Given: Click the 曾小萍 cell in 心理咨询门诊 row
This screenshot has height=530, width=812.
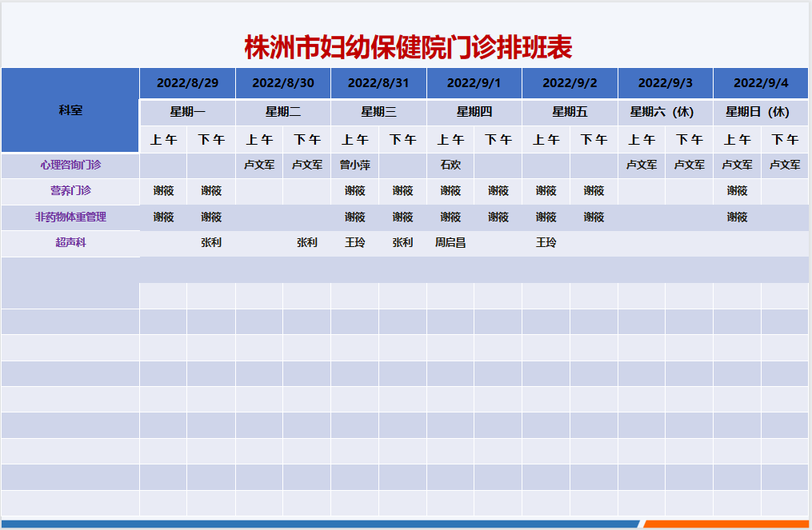Looking at the screenshot, I should click(x=354, y=165).
